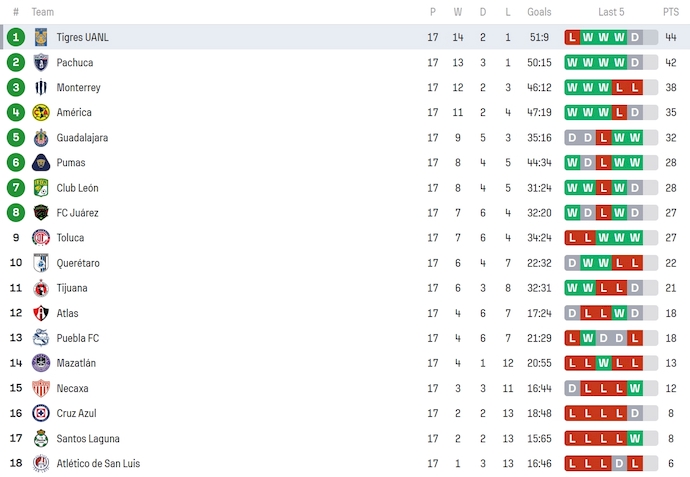690x477 pixels.
Task: Click the green position 8 badge
Action: pyautogui.click(x=16, y=212)
